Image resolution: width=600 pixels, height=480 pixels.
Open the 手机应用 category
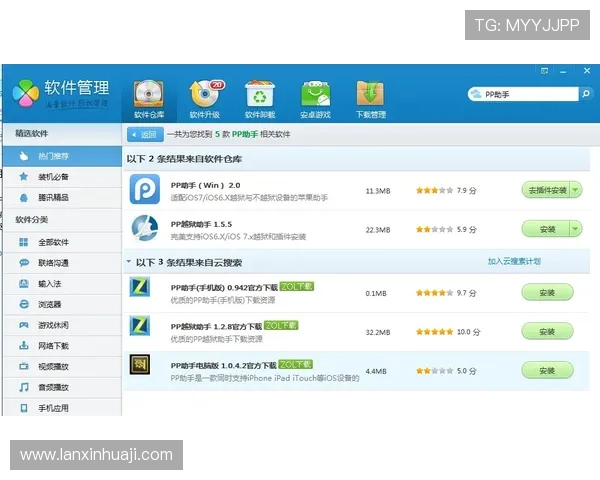click(62, 408)
